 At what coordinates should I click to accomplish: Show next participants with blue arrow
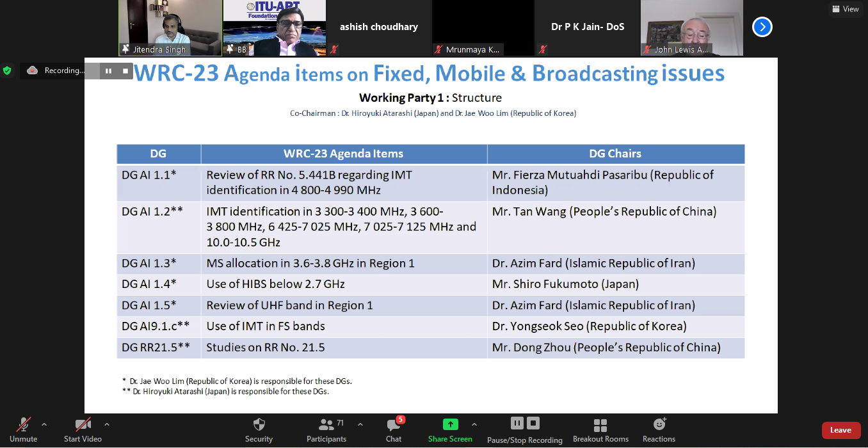click(x=762, y=27)
